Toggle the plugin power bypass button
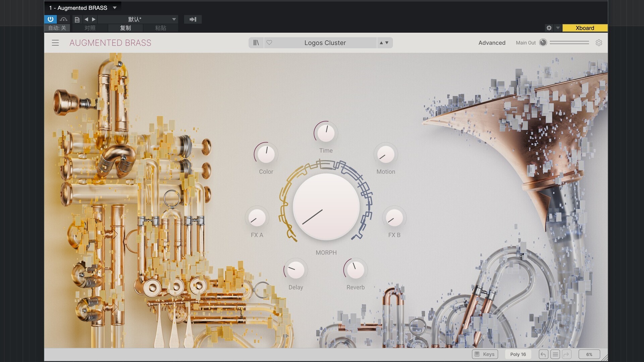The width and height of the screenshot is (644, 362). tap(50, 19)
